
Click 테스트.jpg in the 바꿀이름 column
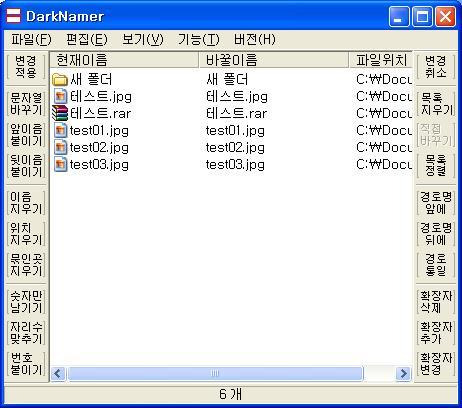coord(237,97)
